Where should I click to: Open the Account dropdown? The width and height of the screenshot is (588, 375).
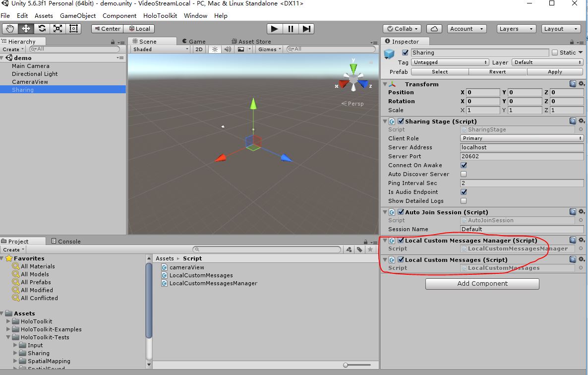467,29
